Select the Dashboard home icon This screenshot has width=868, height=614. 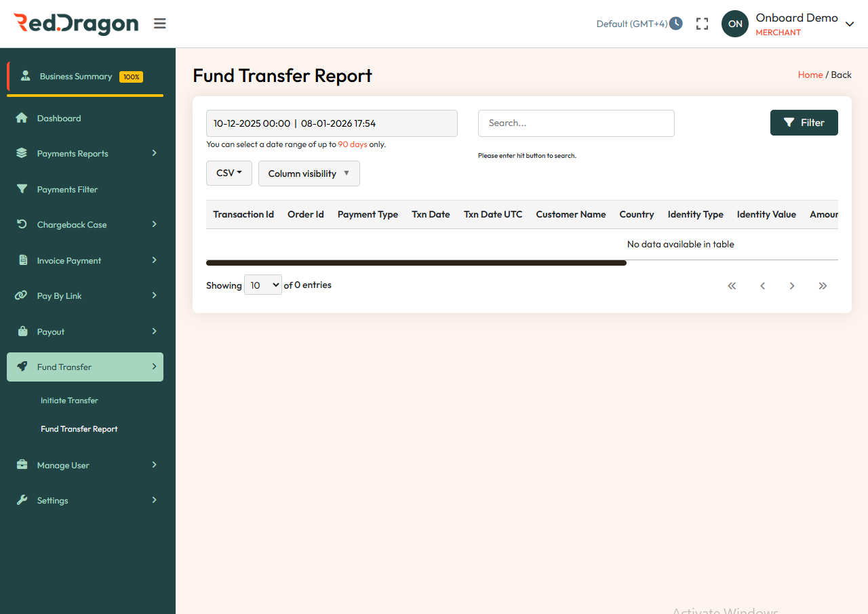(x=25, y=117)
